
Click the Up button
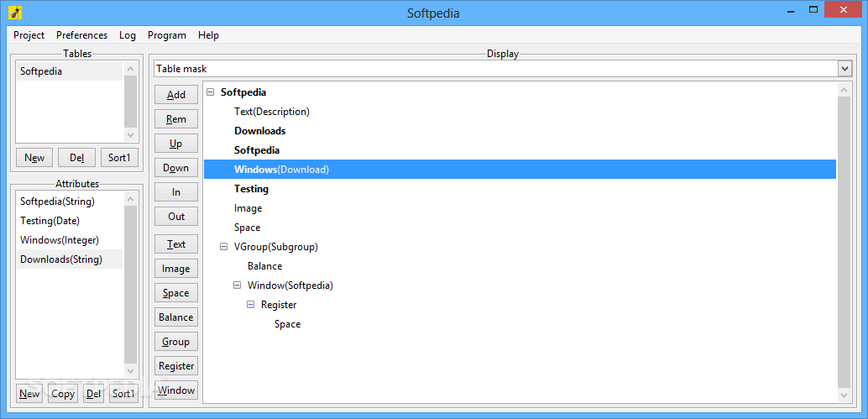176,144
